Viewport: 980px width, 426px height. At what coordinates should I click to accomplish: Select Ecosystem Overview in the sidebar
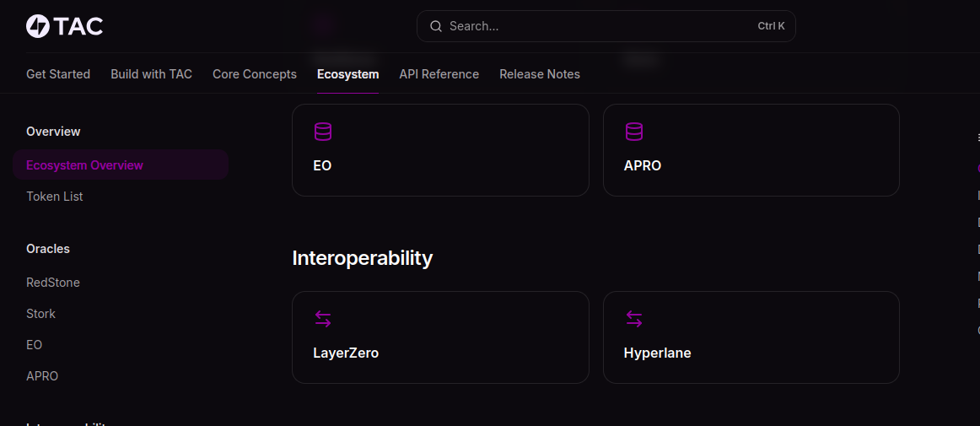coord(85,165)
